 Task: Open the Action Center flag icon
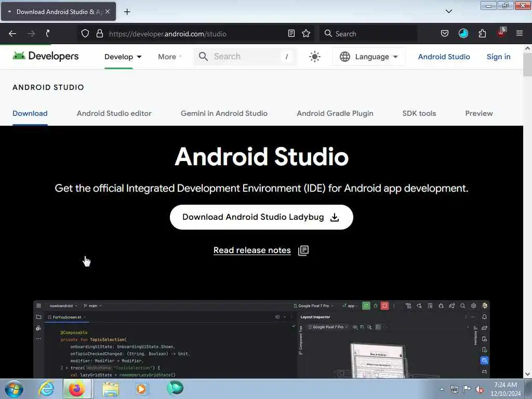tap(467, 389)
